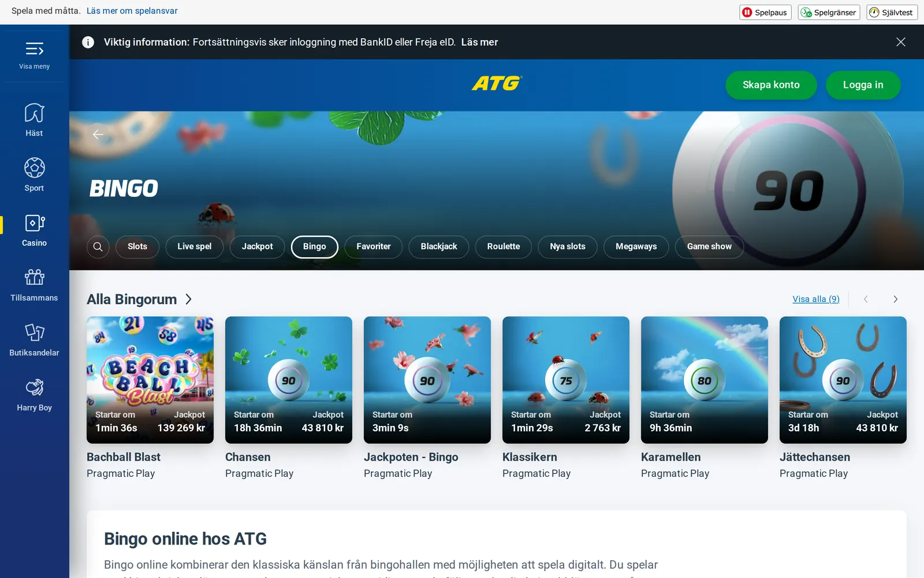Screen dimensions: 924x578
Task: Select the Game show category tab
Action: tap(709, 247)
